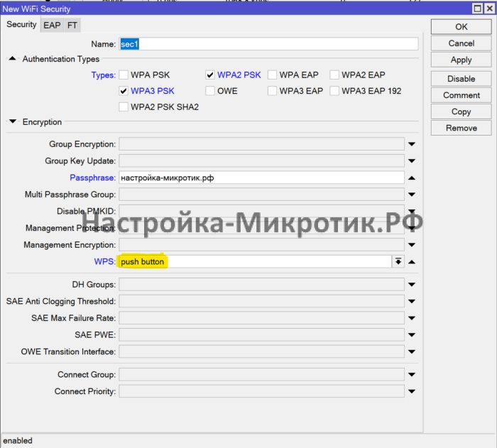The width and height of the screenshot is (497, 448).
Task: Expand the SAE Max Failure Rate arrow
Action: 412,318
